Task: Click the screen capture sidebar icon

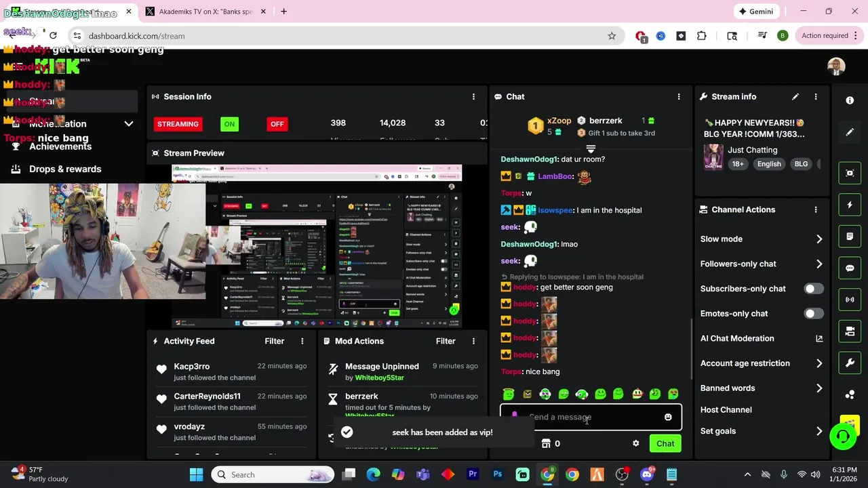Action: click(x=850, y=173)
